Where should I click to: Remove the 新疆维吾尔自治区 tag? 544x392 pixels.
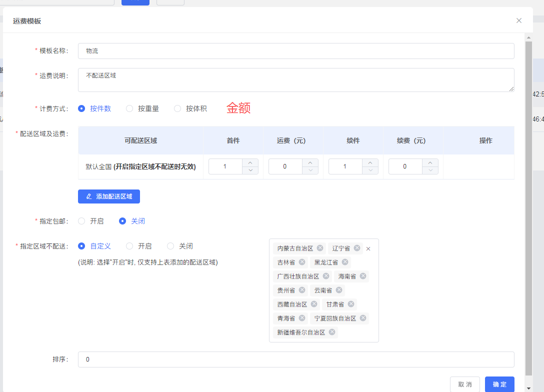click(x=332, y=332)
